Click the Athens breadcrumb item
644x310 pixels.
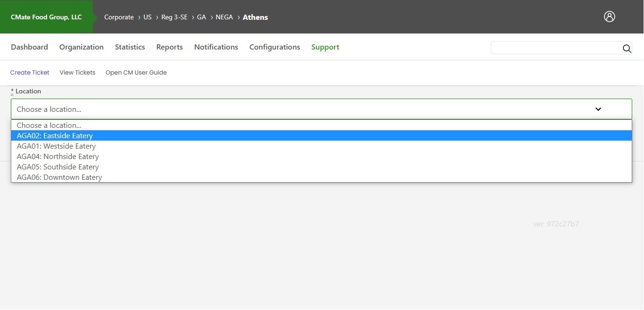point(255,17)
